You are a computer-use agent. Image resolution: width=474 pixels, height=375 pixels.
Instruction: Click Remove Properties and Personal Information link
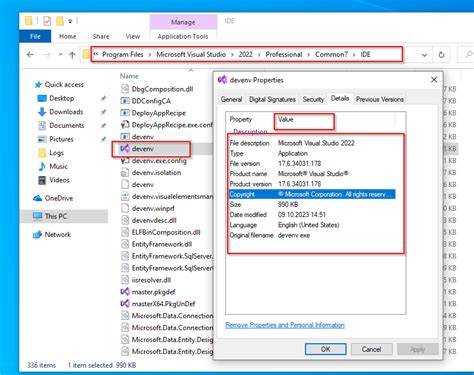[x=285, y=325]
